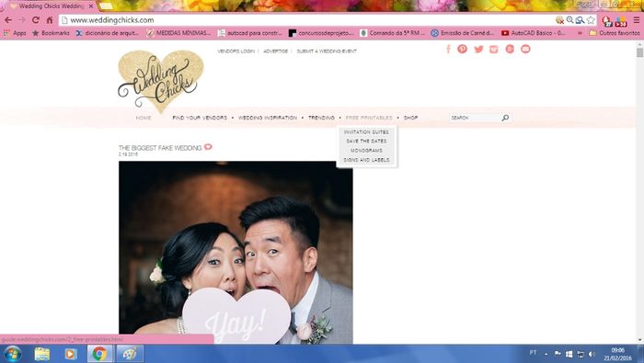Open Wedding Inspiration menu

(x=268, y=118)
